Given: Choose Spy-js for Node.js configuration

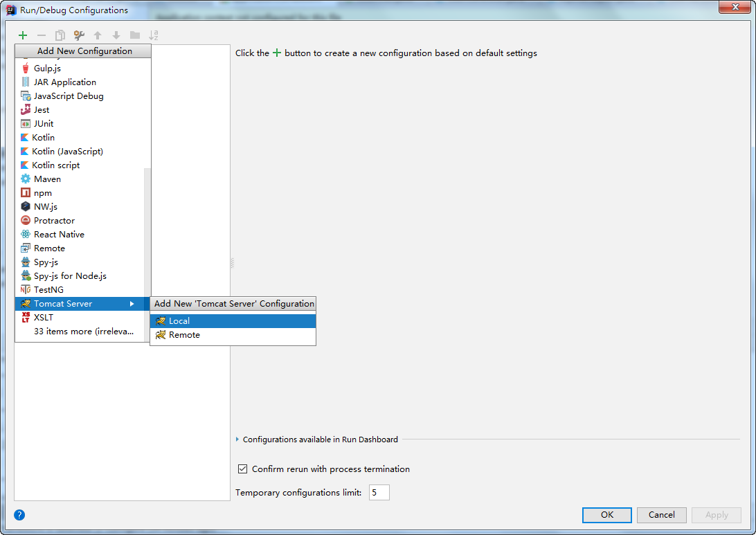Looking at the screenshot, I should 80,275.
